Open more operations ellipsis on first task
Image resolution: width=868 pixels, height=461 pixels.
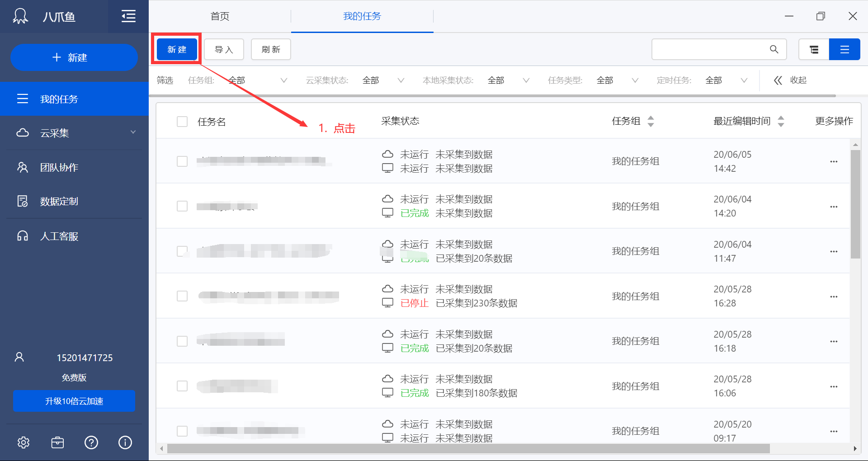pyautogui.click(x=834, y=161)
